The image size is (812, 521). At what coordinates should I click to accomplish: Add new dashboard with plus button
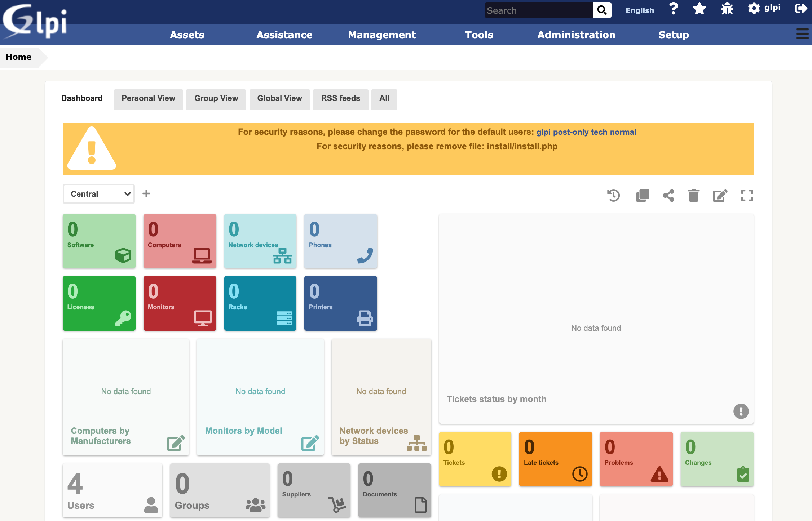pos(146,194)
